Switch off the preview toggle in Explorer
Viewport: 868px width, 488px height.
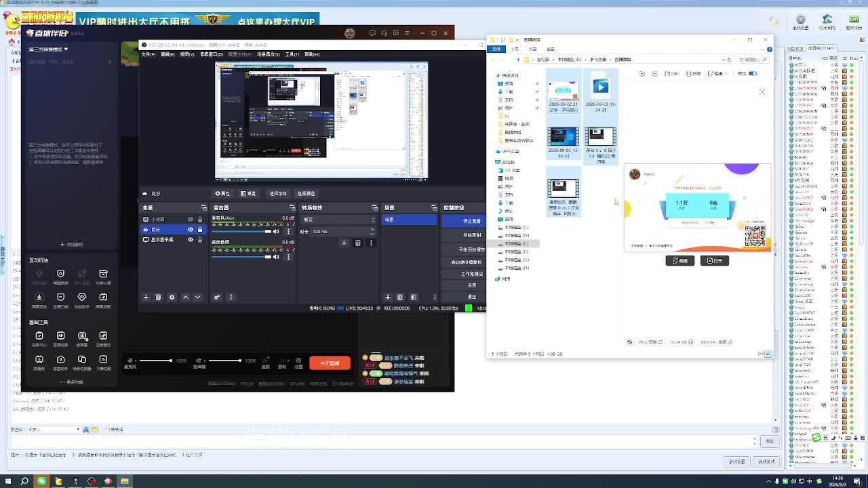pyautogui.click(x=753, y=73)
